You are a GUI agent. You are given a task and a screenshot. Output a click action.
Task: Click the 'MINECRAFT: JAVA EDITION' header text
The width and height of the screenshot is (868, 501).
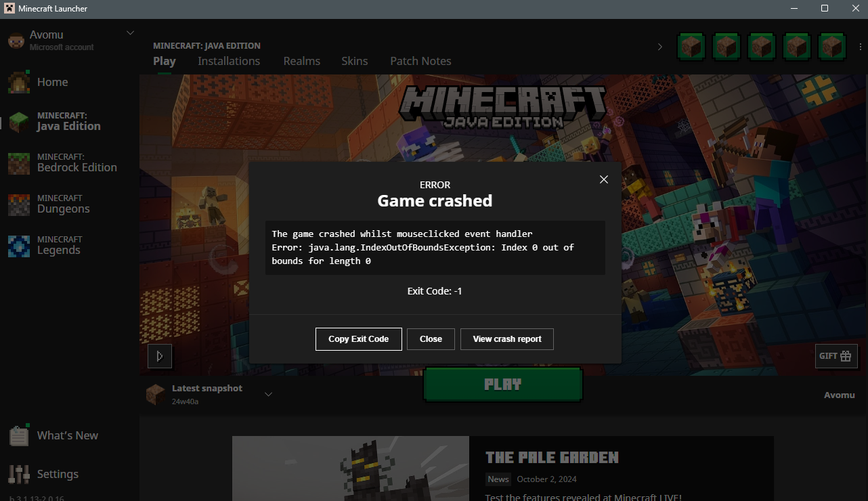coord(207,46)
